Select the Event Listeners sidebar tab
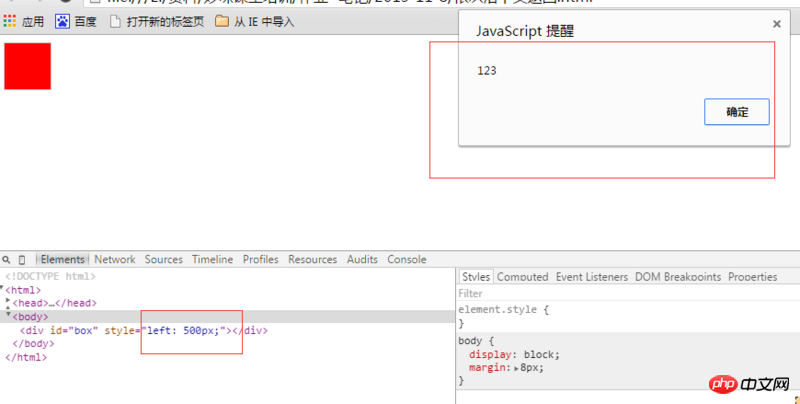 point(592,276)
